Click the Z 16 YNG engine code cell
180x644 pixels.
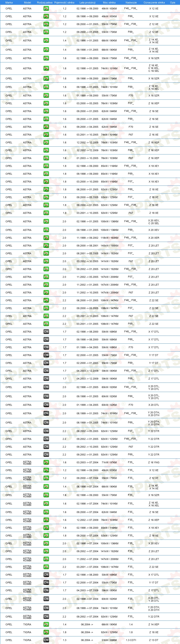pyautogui.click(x=154, y=462)
